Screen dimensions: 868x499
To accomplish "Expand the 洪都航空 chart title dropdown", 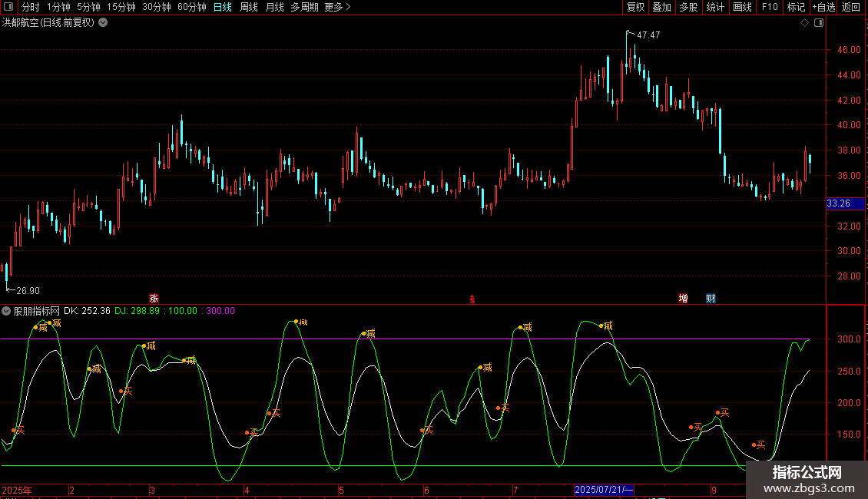I will click(x=103, y=22).
